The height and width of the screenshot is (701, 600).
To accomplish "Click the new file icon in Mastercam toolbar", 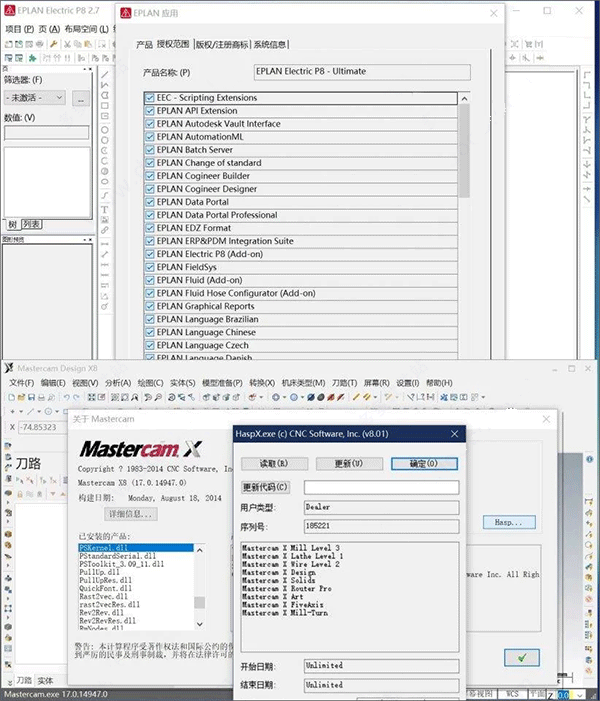I will (x=12, y=397).
